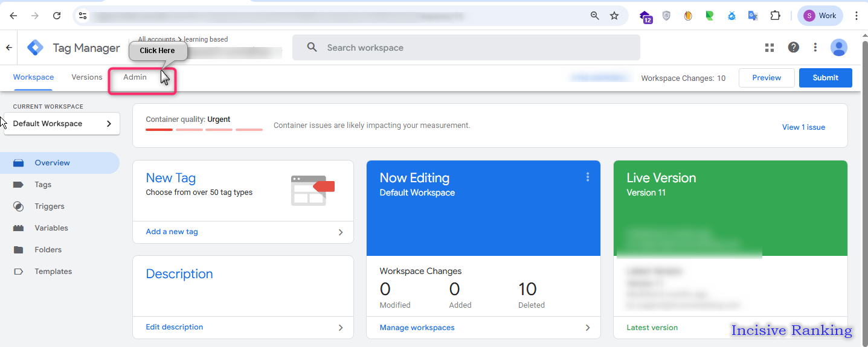Screen dimensions: 868x347
Task: Open the Admin tab
Action: [135, 77]
